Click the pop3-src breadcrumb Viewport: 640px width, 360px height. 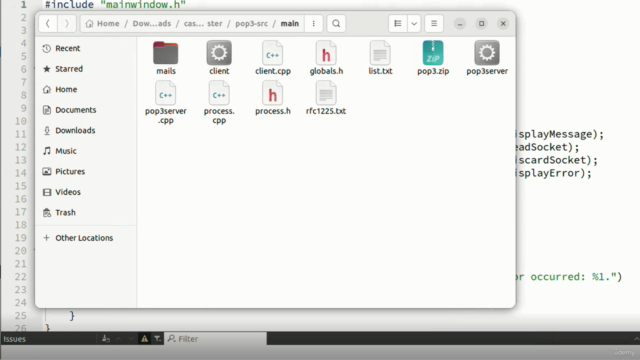coord(251,24)
